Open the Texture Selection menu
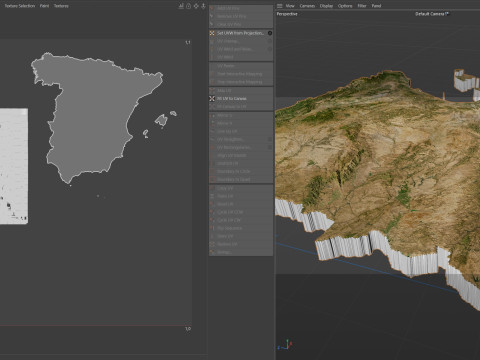The width and height of the screenshot is (480, 360). pyautogui.click(x=20, y=6)
